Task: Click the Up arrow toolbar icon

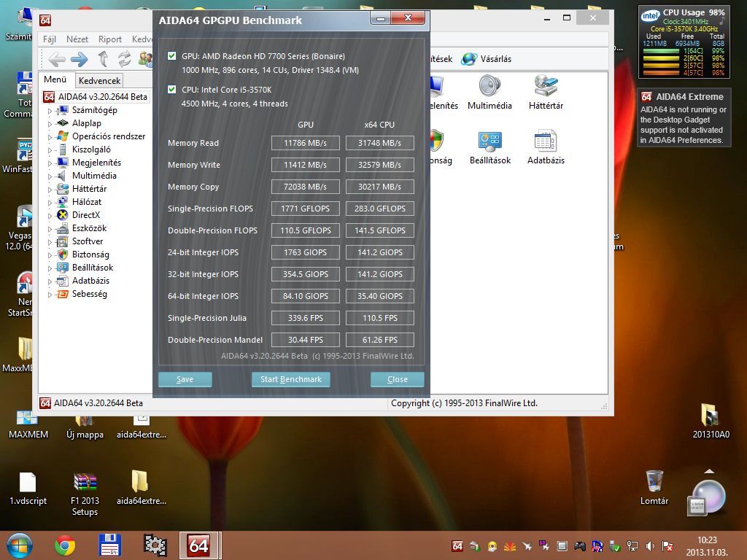Action: click(x=103, y=59)
